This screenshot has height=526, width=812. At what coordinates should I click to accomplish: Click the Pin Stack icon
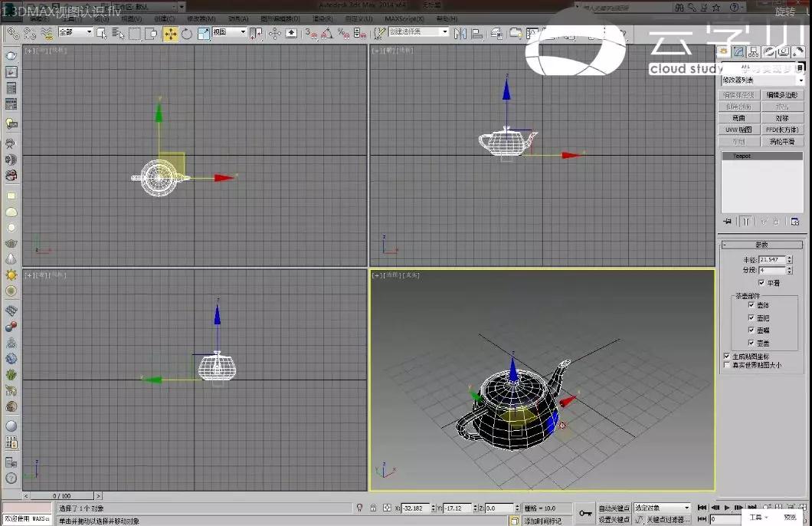pos(728,222)
